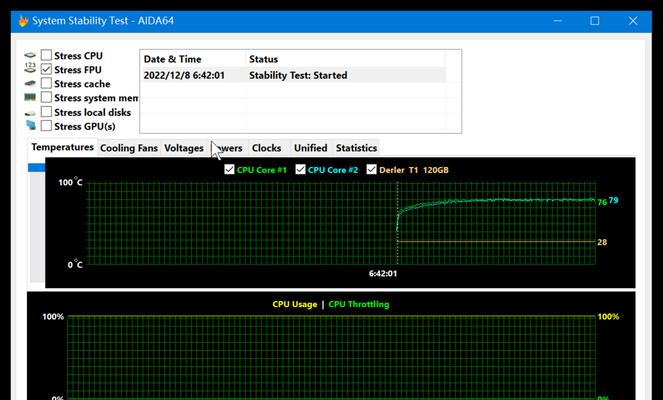663x400 pixels.
Task: Click the 6:42:01 timestamp under the graph
Action: pyautogui.click(x=383, y=274)
